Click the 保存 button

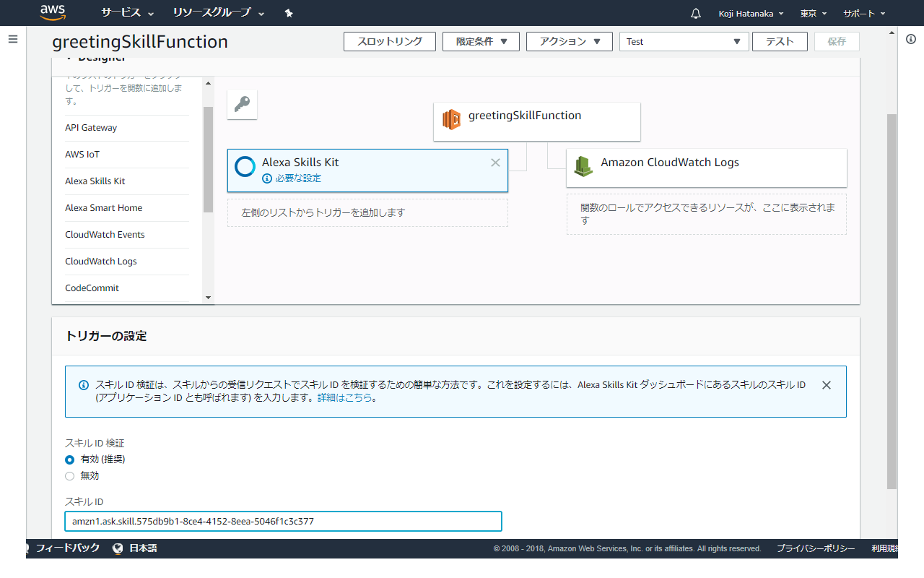click(x=837, y=42)
